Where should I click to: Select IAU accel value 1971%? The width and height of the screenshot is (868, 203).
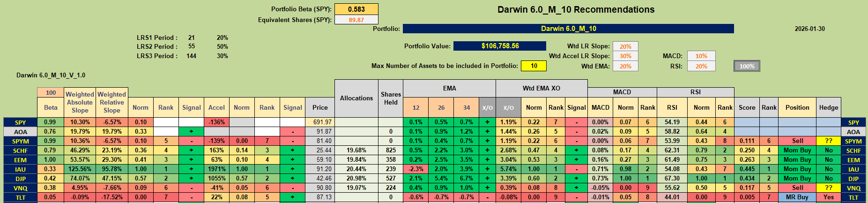[216, 169]
